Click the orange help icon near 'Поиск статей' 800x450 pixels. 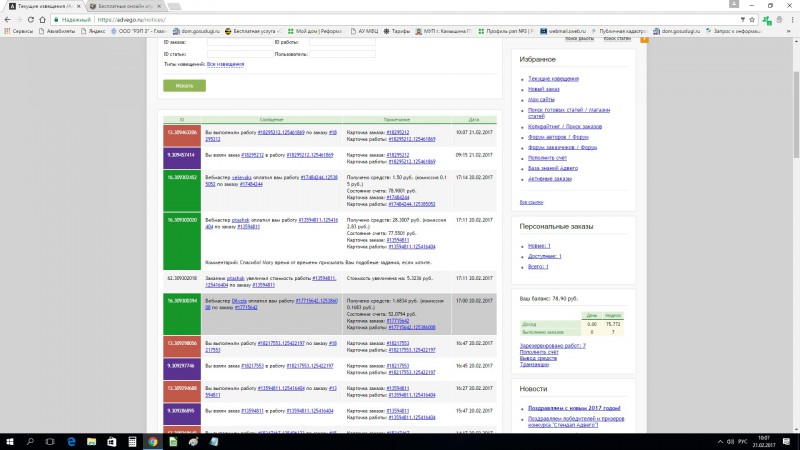[644, 39]
